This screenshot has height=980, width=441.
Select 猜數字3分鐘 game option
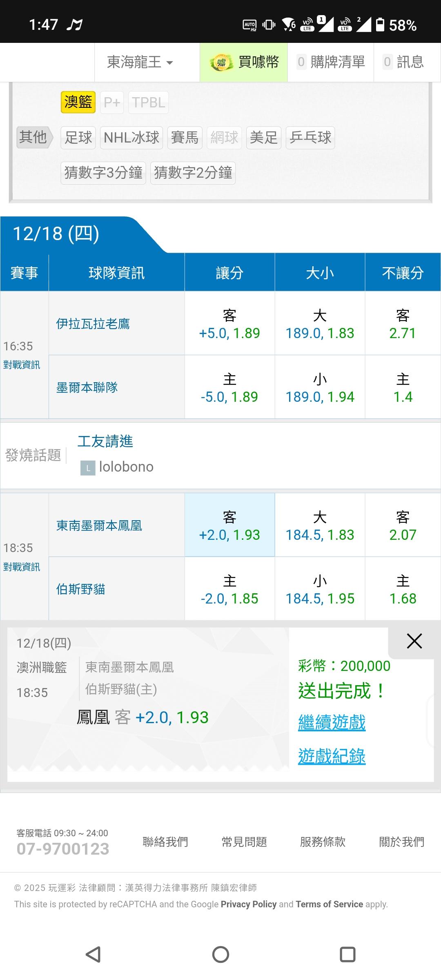[x=103, y=173]
